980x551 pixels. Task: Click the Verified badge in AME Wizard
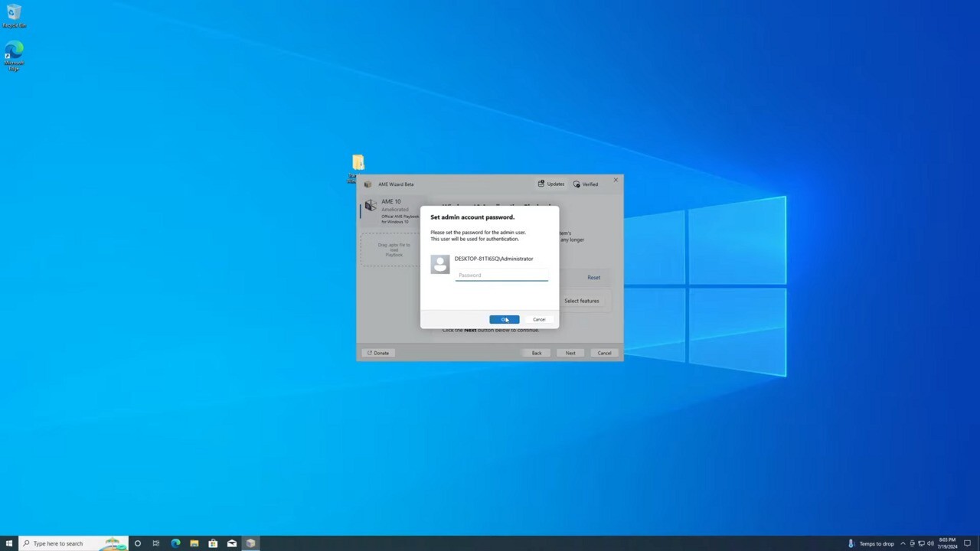[586, 184]
